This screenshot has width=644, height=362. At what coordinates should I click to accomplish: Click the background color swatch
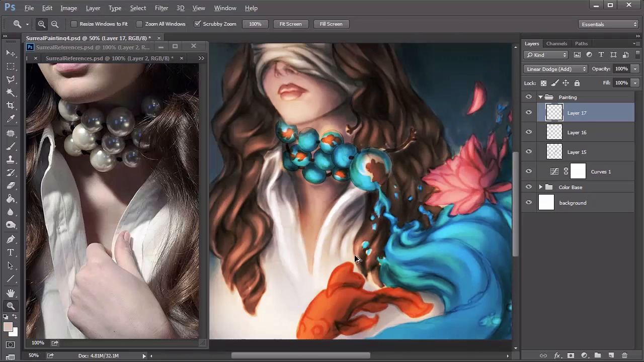[x=14, y=332]
